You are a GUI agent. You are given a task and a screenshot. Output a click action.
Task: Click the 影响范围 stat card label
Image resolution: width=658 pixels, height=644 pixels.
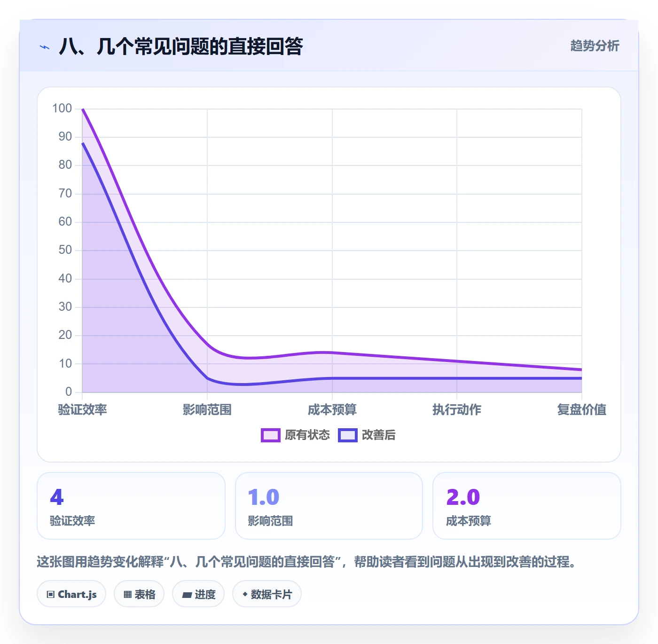(270, 521)
